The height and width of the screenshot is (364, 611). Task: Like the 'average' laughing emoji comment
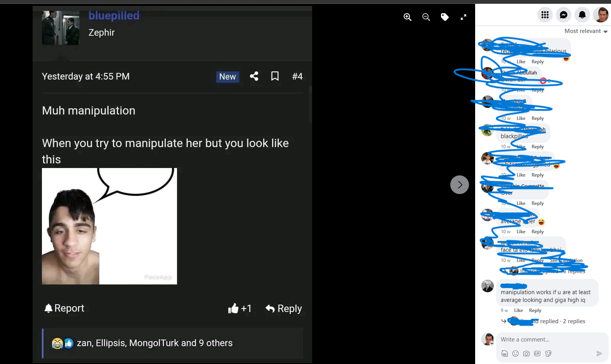click(x=521, y=232)
